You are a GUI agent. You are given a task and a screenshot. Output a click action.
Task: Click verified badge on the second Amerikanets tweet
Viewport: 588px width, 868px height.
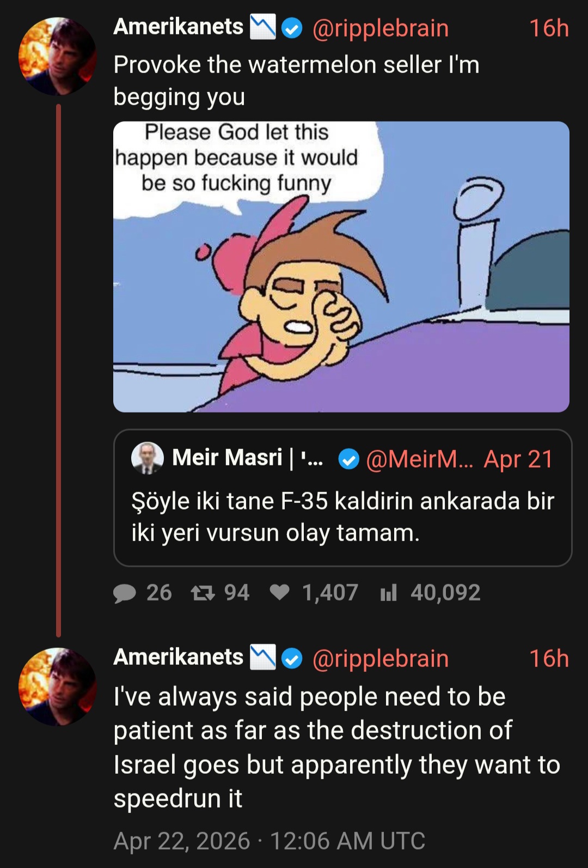pos(292,659)
